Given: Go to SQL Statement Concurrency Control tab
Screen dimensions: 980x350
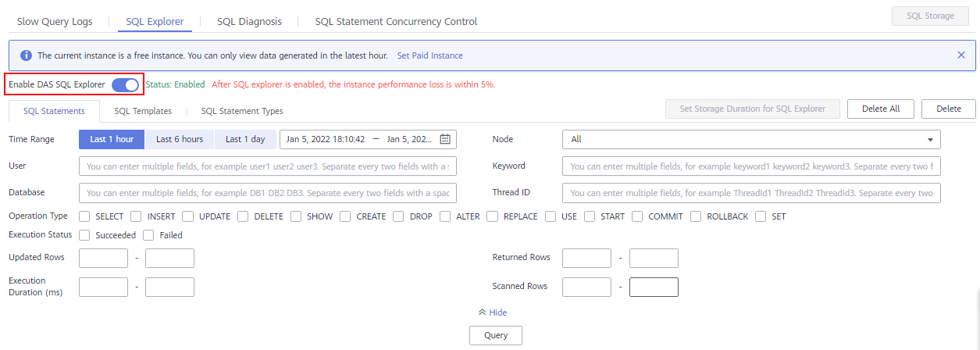Looking at the screenshot, I should 396,22.
